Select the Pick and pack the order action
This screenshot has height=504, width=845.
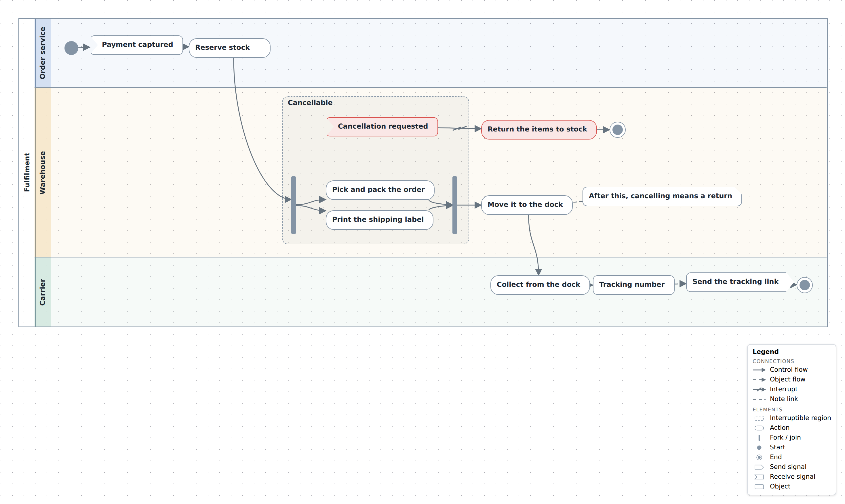380,190
